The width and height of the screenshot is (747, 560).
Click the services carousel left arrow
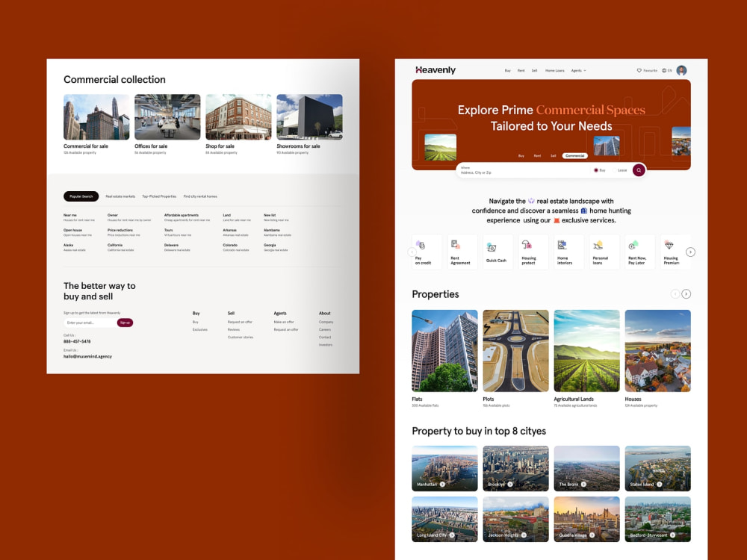[x=412, y=252]
